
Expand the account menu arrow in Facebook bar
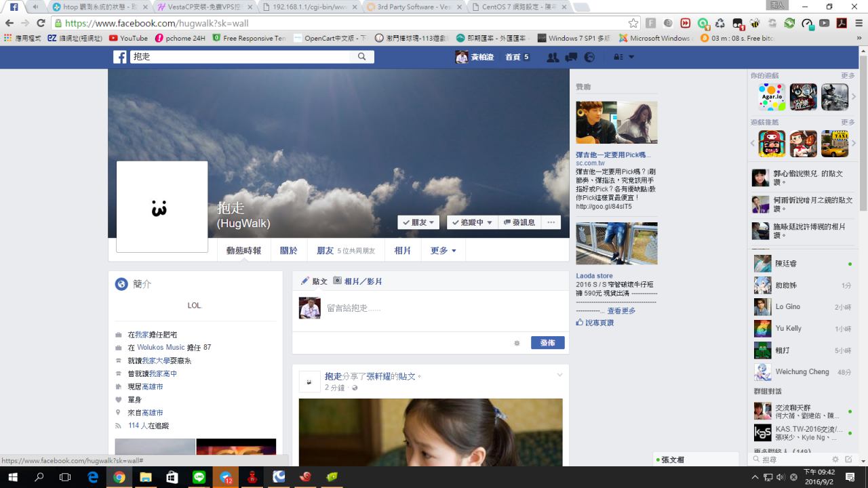631,57
